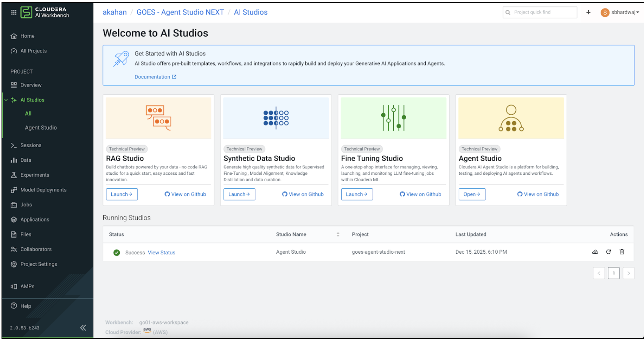Viewport: 644px width, 339px height.
Task: Click View Status for running studio
Action: point(161,253)
